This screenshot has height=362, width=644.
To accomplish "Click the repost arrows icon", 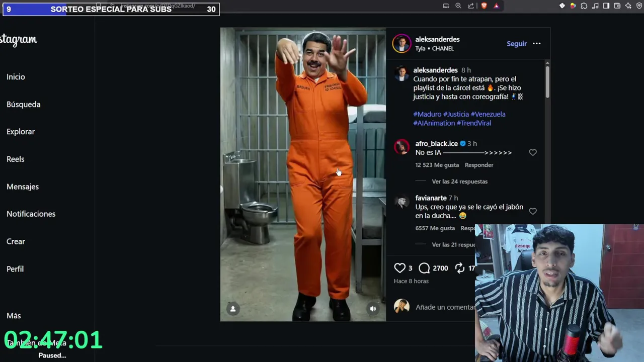I will coord(460,268).
